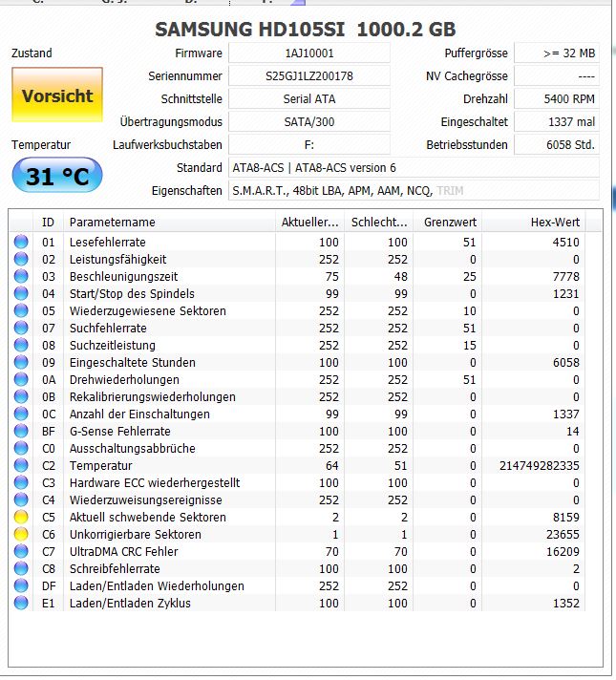The image size is (616, 680).
Task: Click the status icon for C2 Temperatur row
Action: [x=21, y=465]
